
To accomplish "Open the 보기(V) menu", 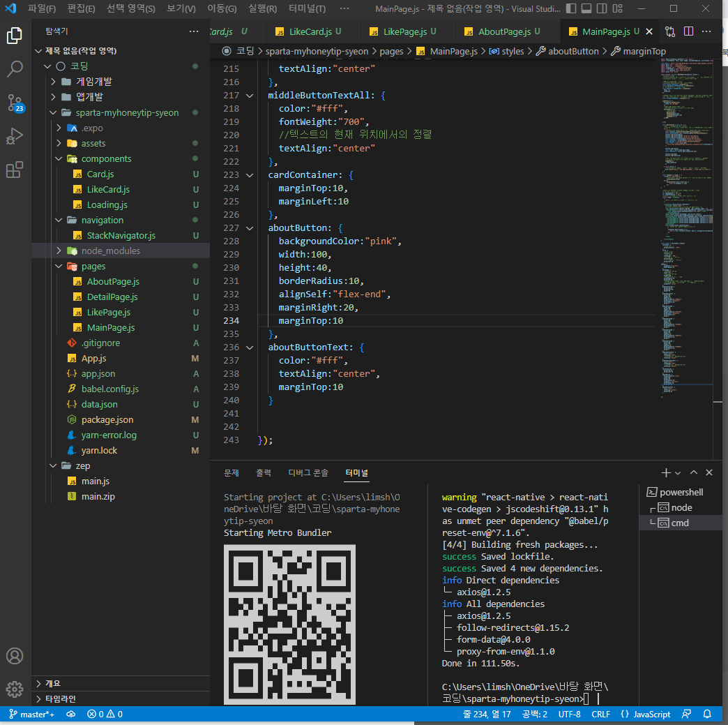I will (181, 8).
